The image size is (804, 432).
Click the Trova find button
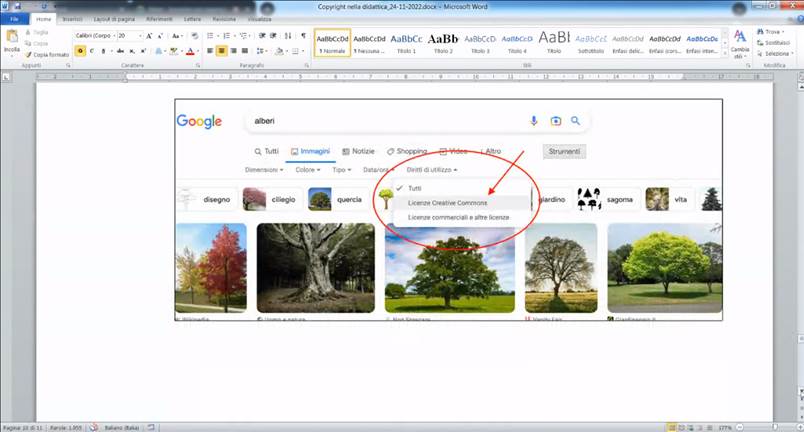(x=772, y=32)
